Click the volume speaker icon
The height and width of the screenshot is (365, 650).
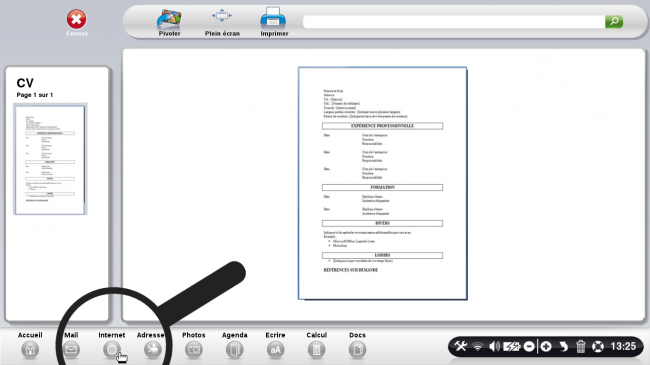coord(494,346)
